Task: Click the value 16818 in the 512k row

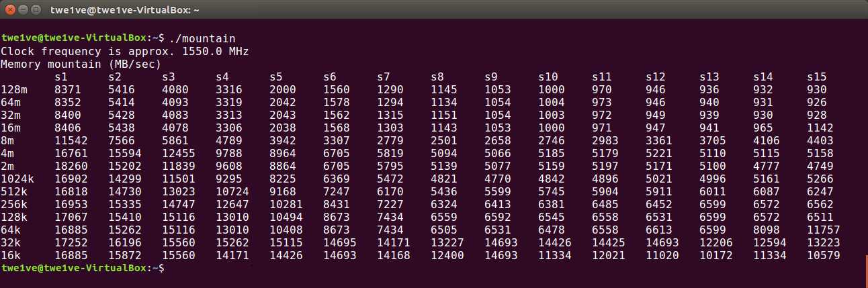Action: pos(71,191)
